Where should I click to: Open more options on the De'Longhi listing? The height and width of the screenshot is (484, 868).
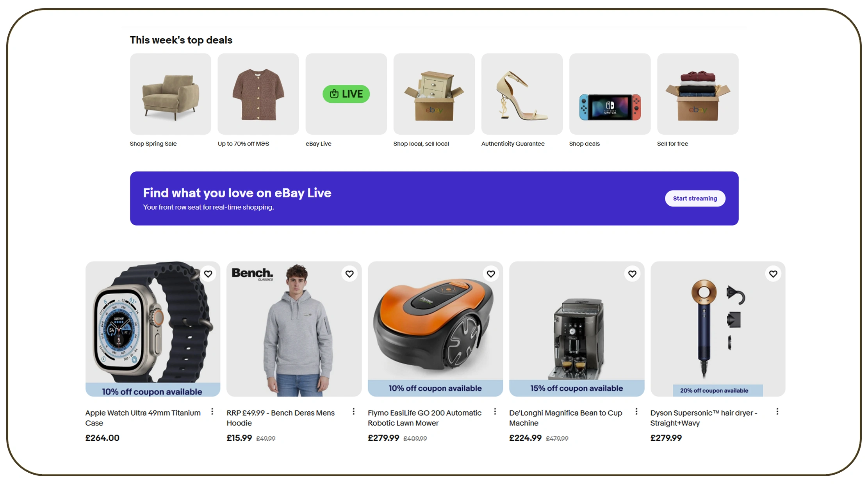(636, 411)
